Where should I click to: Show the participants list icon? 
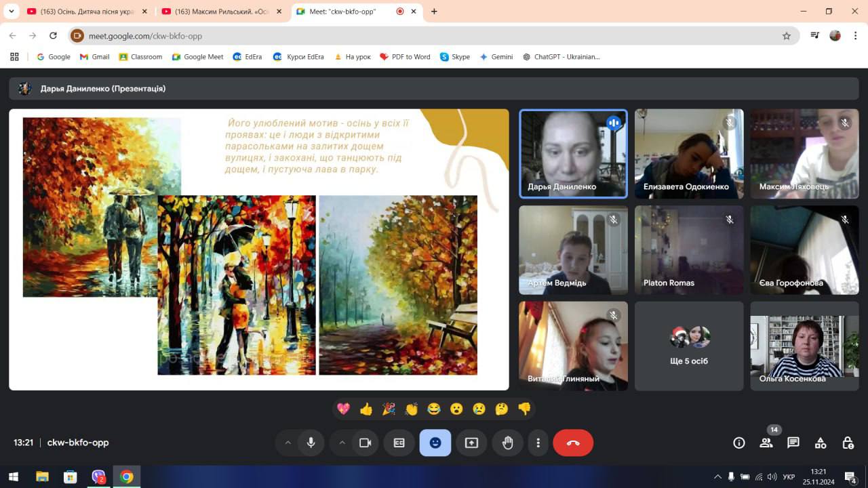coord(766,443)
